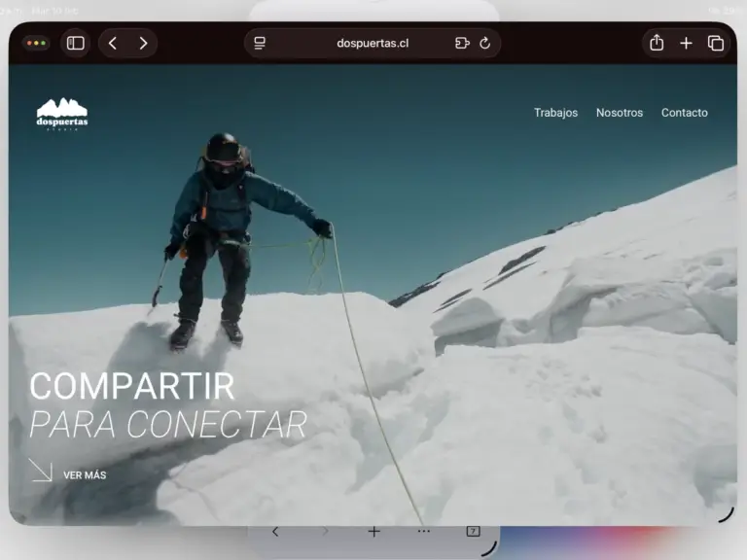Click the dospuertas studio logo
747x560 pixels.
(62, 114)
